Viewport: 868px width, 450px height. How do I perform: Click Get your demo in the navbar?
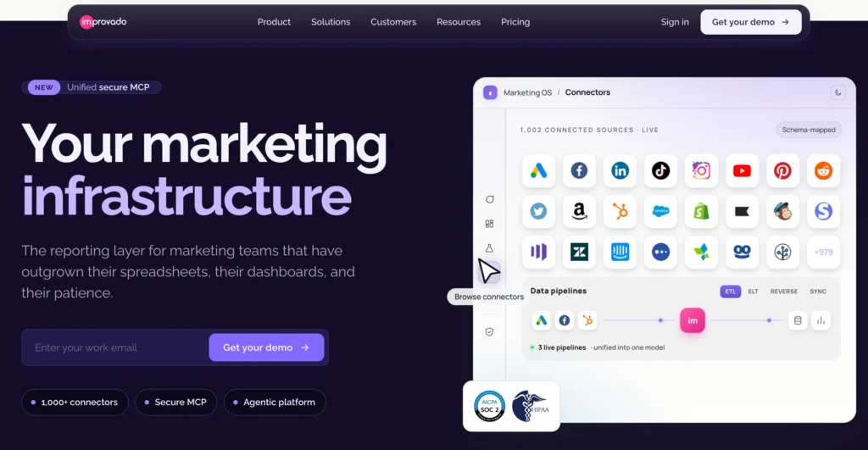[x=751, y=22]
